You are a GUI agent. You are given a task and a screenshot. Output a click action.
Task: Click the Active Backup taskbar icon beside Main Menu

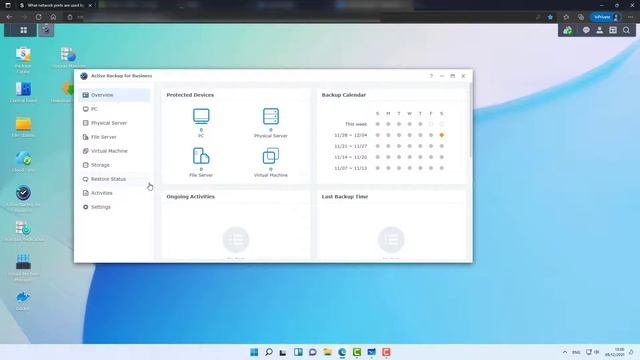[46, 30]
